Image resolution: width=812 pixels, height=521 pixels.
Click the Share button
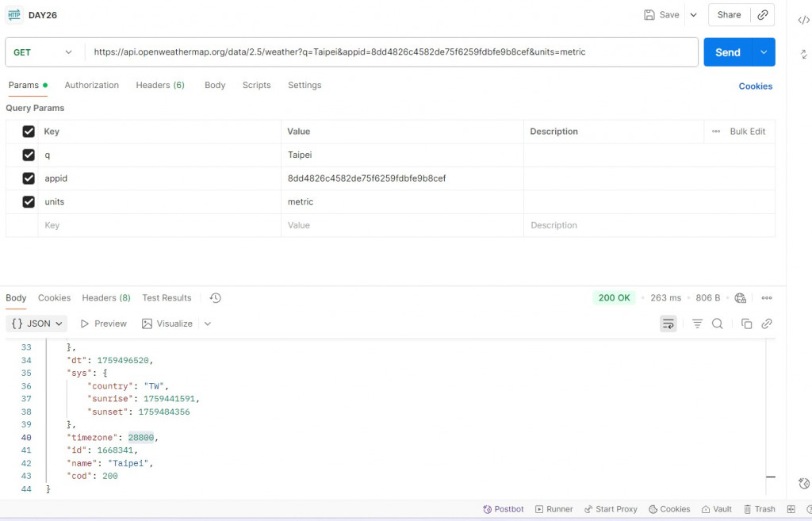pos(729,15)
